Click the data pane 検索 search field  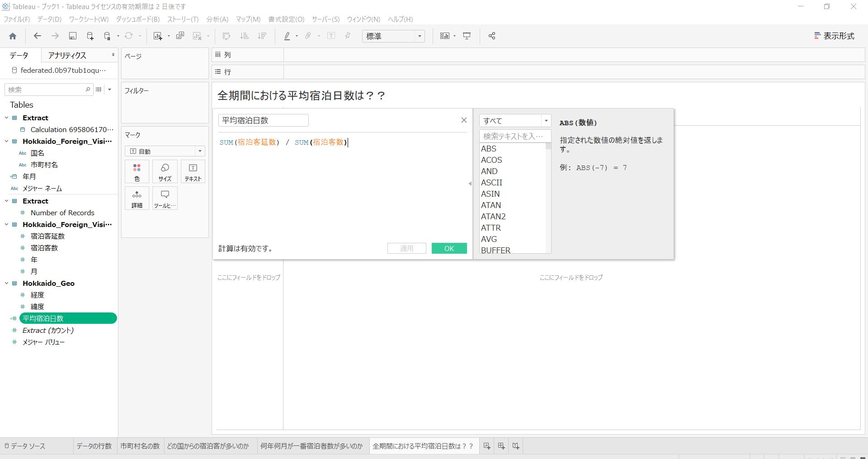(49, 90)
